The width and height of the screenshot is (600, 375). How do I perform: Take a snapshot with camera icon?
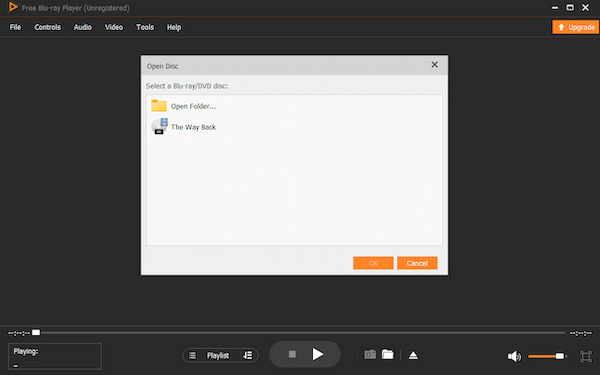pos(370,354)
